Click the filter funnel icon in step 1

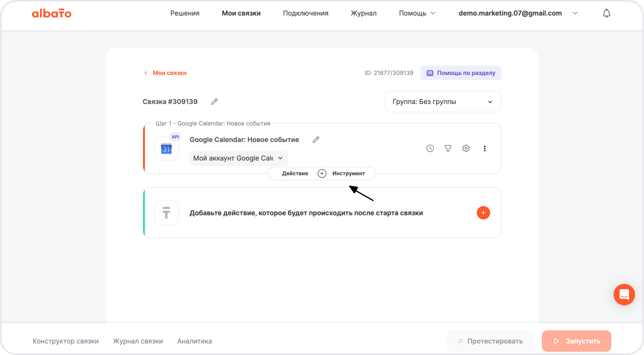[448, 148]
